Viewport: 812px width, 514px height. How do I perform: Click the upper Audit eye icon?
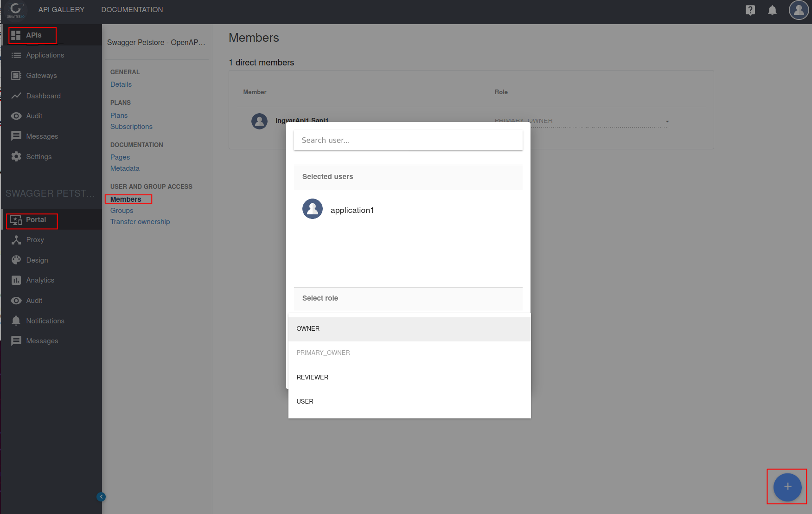tap(16, 116)
